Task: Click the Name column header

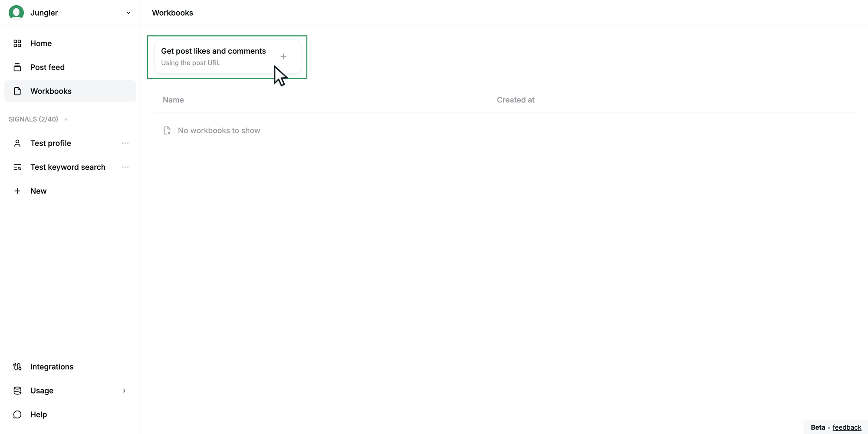Action: (173, 100)
